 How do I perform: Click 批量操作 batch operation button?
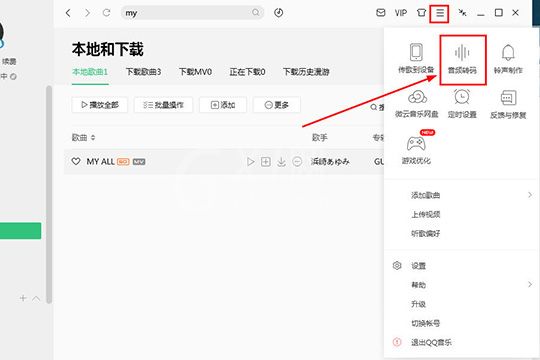pos(164,105)
